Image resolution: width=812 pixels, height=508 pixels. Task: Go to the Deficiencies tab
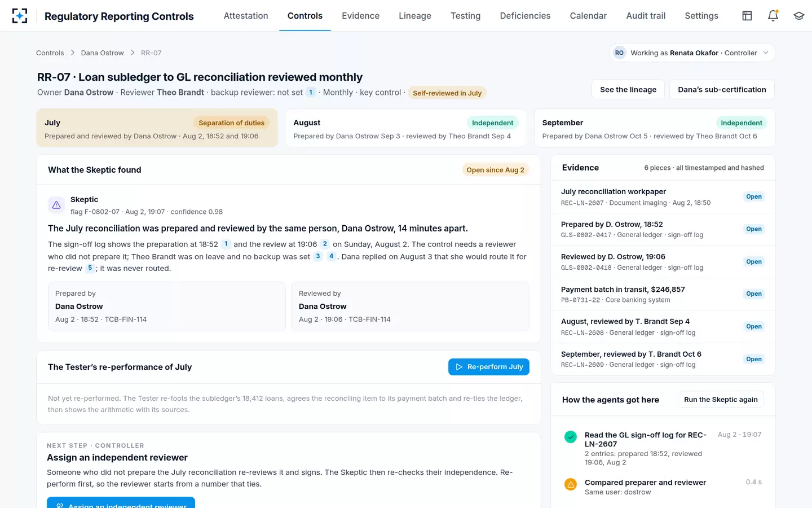(x=525, y=16)
